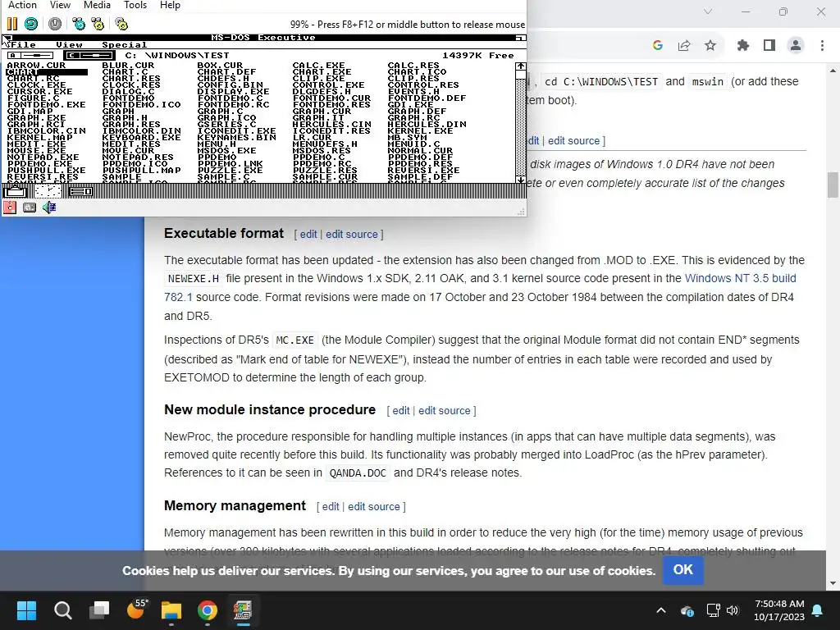Share this page via Chrome share icon

[684, 46]
